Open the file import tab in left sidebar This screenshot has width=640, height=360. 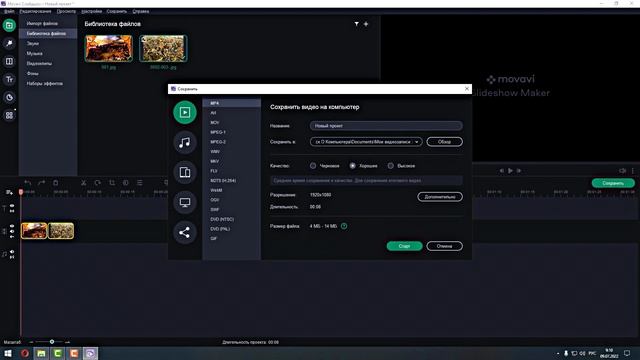click(9, 25)
